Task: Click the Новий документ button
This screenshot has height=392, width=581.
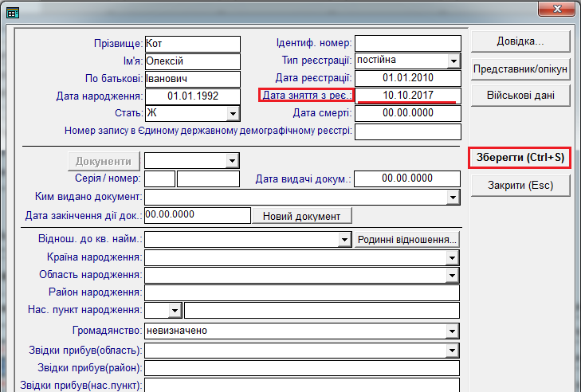Action: click(302, 216)
